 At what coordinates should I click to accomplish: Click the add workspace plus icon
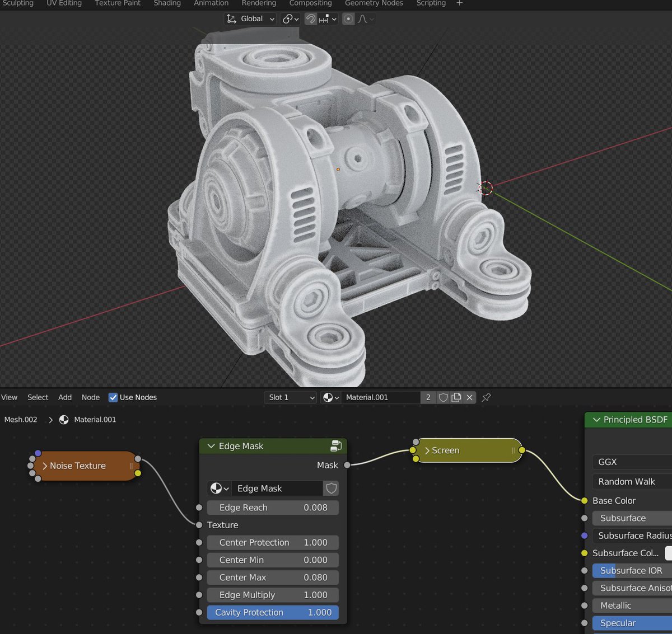pyautogui.click(x=459, y=3)
